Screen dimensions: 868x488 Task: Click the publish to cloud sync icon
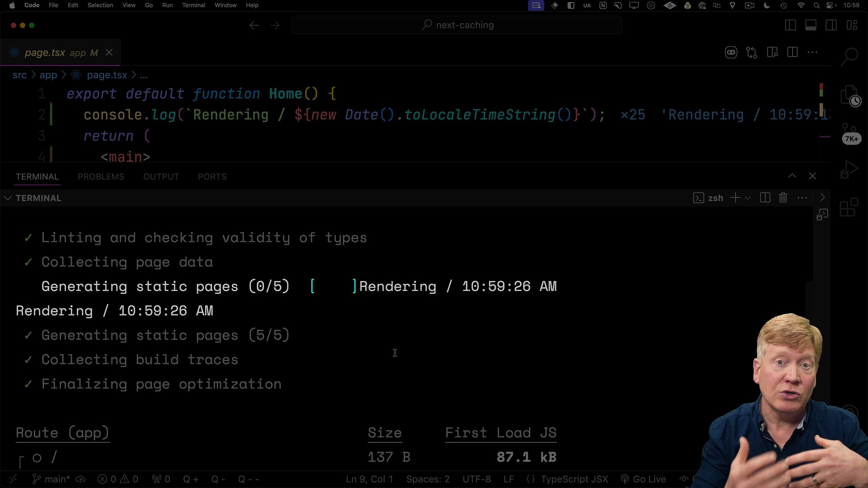point(80,479)
